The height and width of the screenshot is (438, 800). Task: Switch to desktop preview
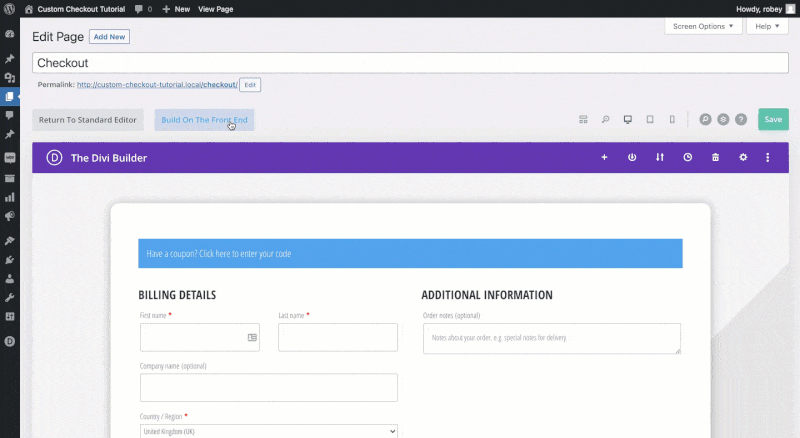628,119
